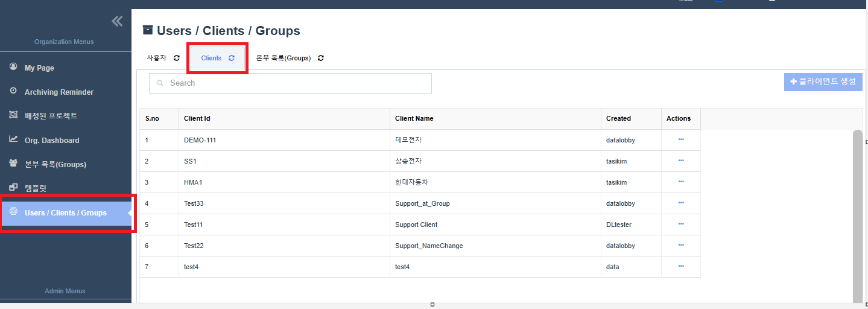Open actions menu for HMA1 client
This screenshot has height=309, width=868.
[681, 182]
